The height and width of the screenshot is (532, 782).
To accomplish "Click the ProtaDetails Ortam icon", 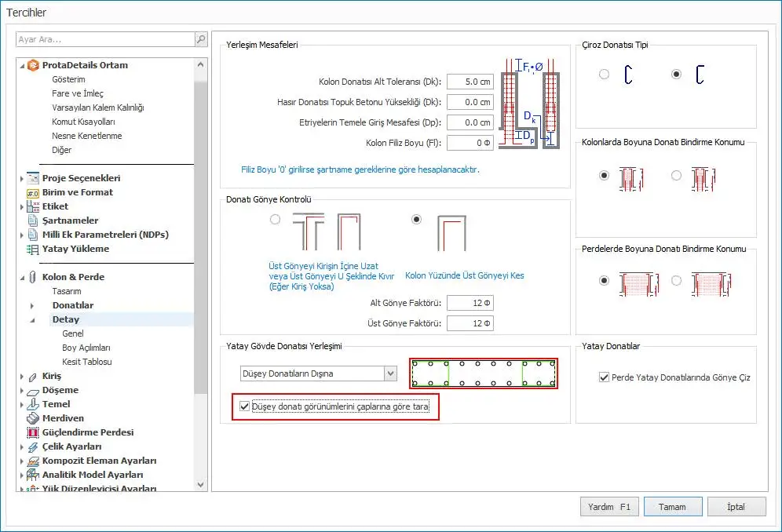I will (33, 65).
